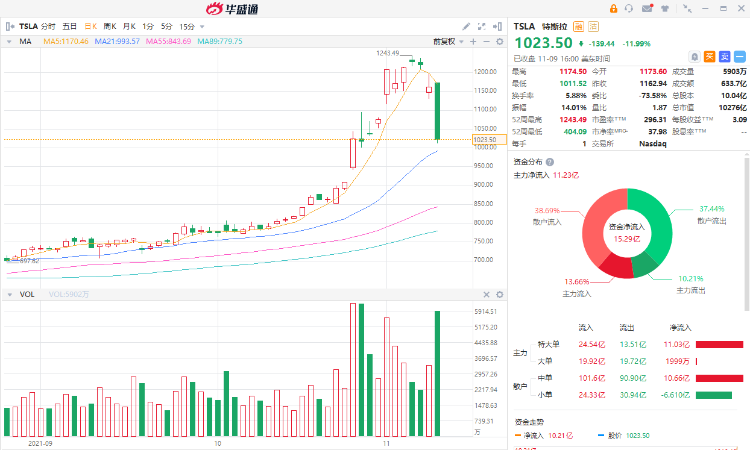Click the orange buy (买) button
This screenshot has height=450, width=750.
pos(710,57)
